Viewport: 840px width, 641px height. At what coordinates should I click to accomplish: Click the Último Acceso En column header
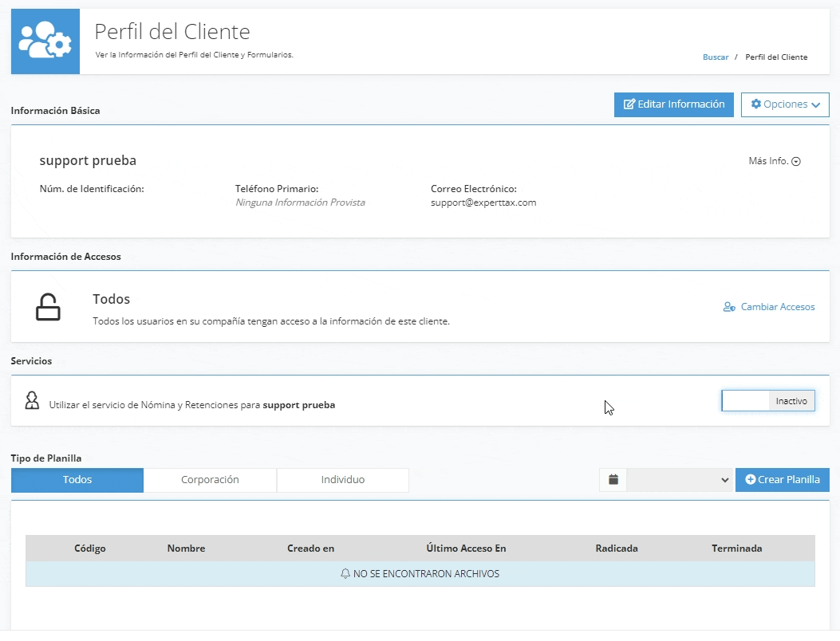pyautogui.click(x=466, y=549)
